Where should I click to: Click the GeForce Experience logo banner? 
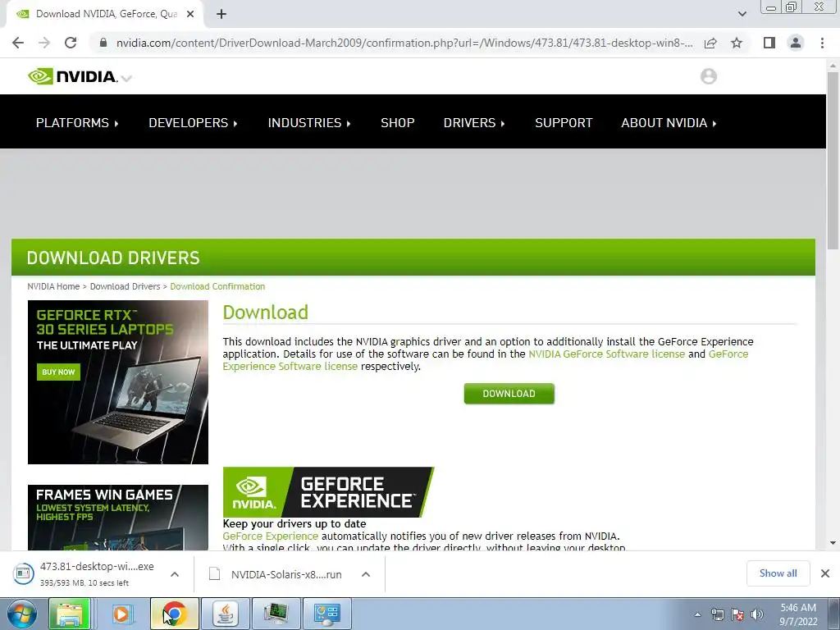pos(328,492)
